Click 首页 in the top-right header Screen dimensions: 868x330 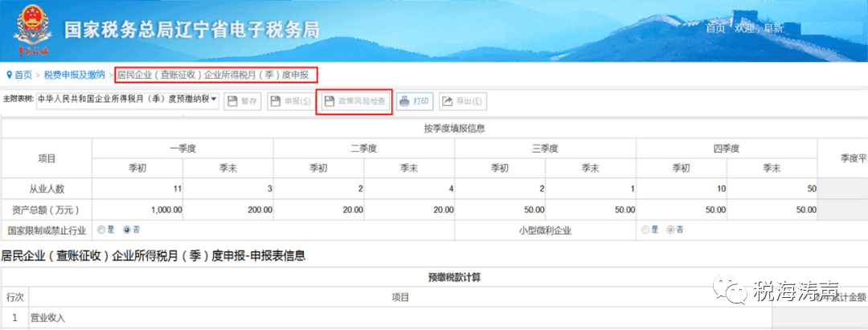pyautogui.click(x=714, y=28)
